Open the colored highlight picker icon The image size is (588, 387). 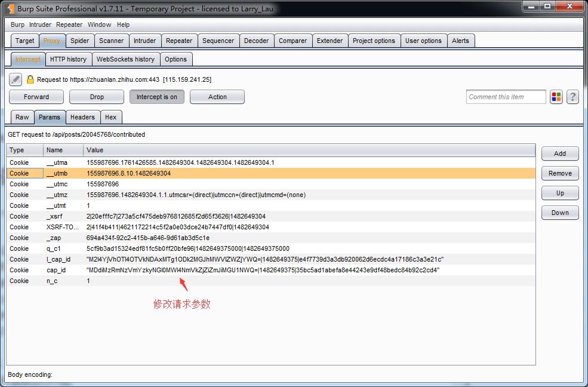[556, 97]
